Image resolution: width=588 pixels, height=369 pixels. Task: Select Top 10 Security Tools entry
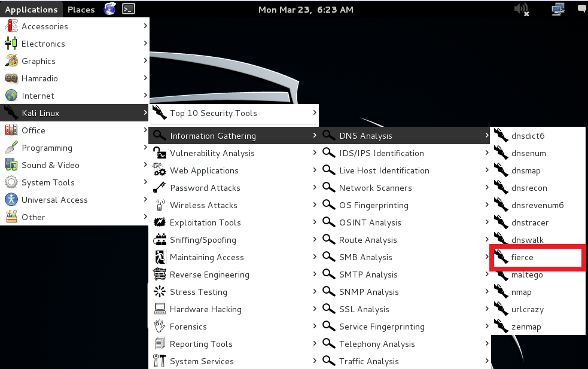[x=214, y=113]
